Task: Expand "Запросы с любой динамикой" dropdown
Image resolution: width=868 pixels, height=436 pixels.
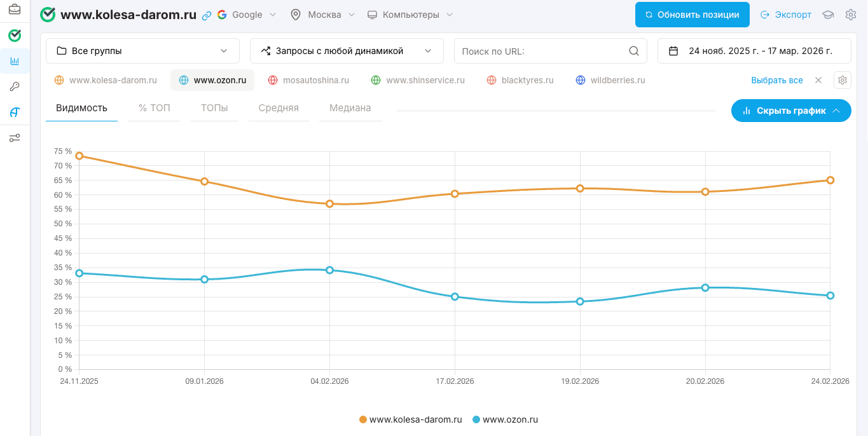Action: (347, 51)
